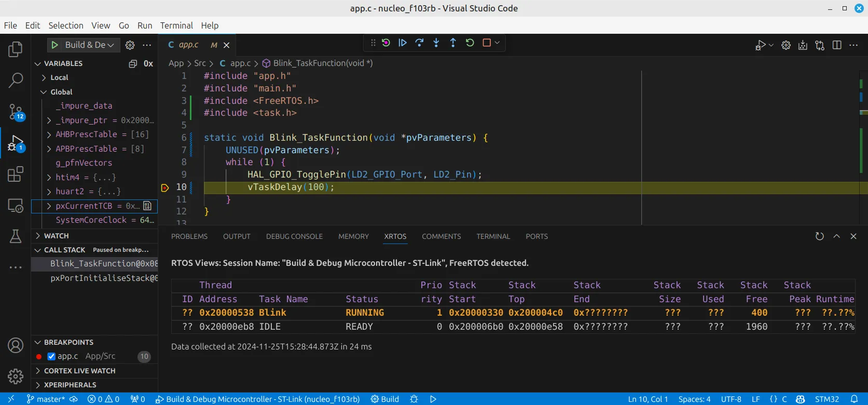Viewport: 868px width, 405px height.
Task: Refresh the XRTOS panel
Action: point(820,236)
